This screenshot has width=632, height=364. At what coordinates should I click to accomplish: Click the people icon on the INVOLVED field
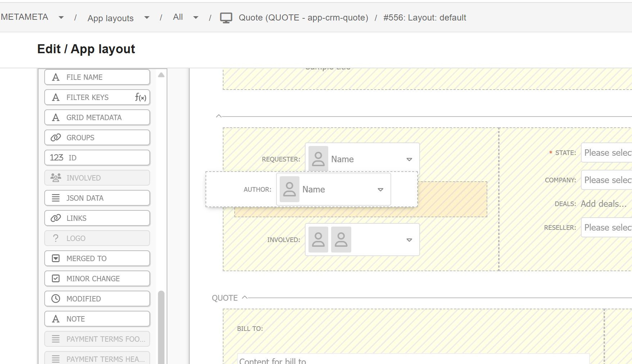click(55, 178)
